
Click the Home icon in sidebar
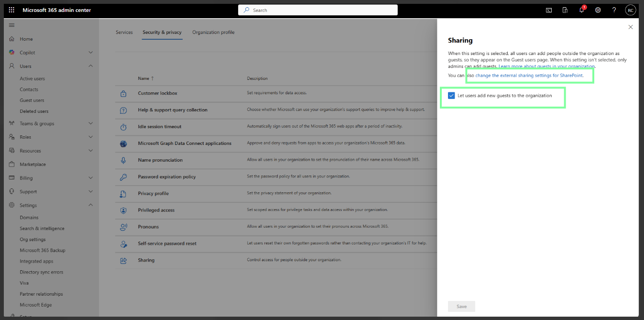click(11, 39)
